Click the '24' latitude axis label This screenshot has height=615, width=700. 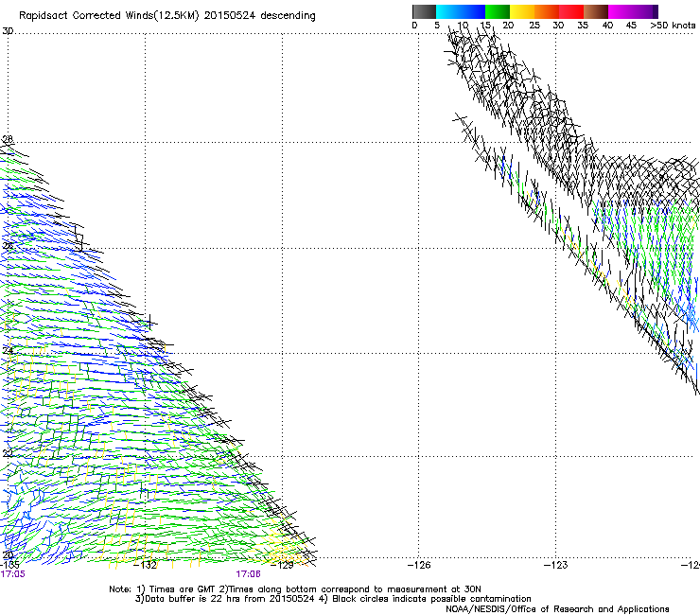(8, 351)
